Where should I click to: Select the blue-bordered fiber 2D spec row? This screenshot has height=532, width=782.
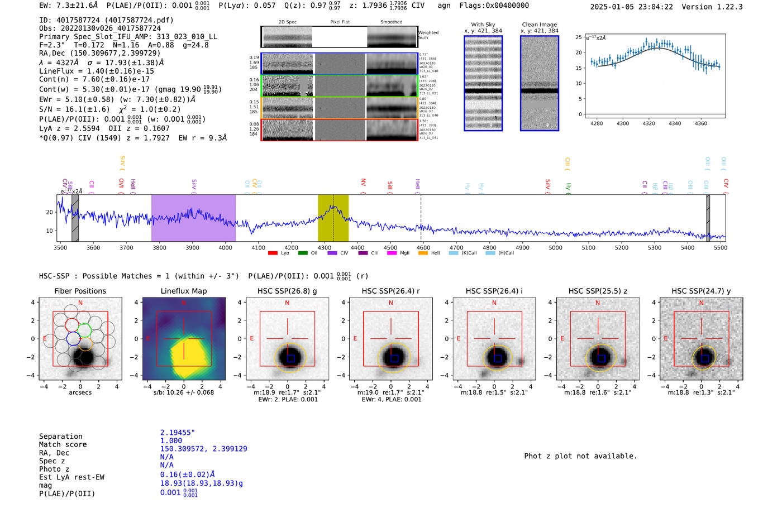339,64
